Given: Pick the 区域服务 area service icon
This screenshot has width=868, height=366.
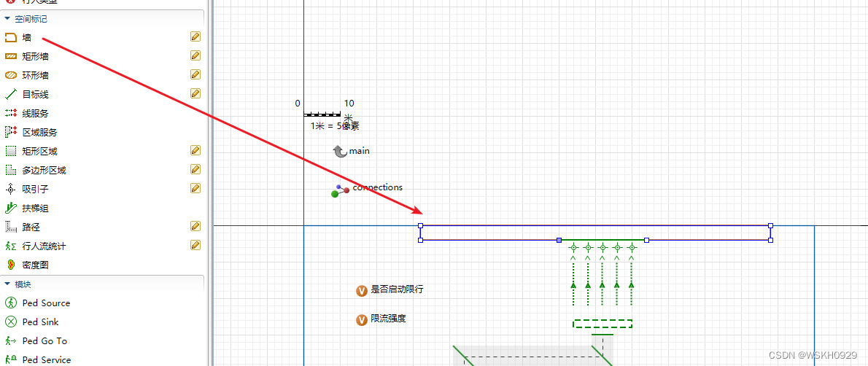Looking at the screenshot, I should coord(10,132).
